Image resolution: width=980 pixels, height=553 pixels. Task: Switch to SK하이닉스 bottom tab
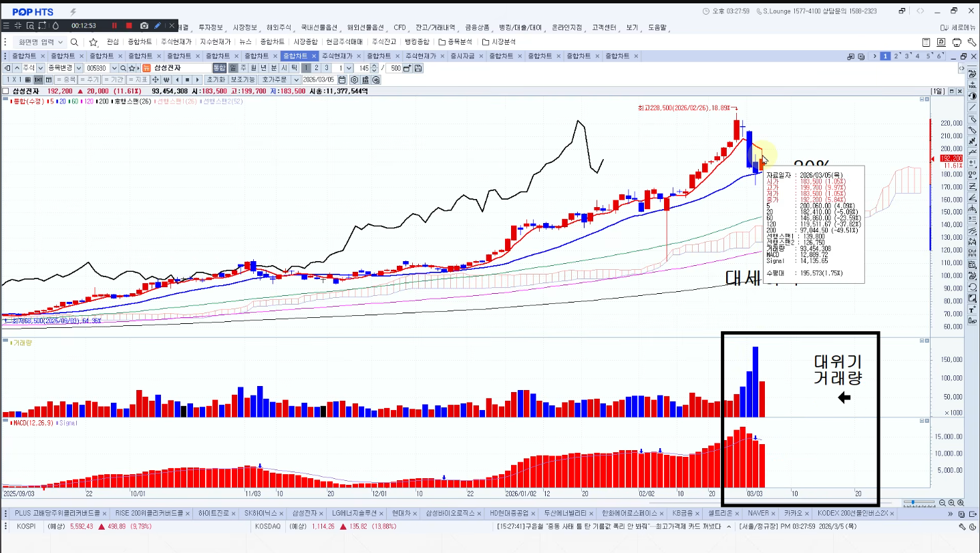(261, 513)
